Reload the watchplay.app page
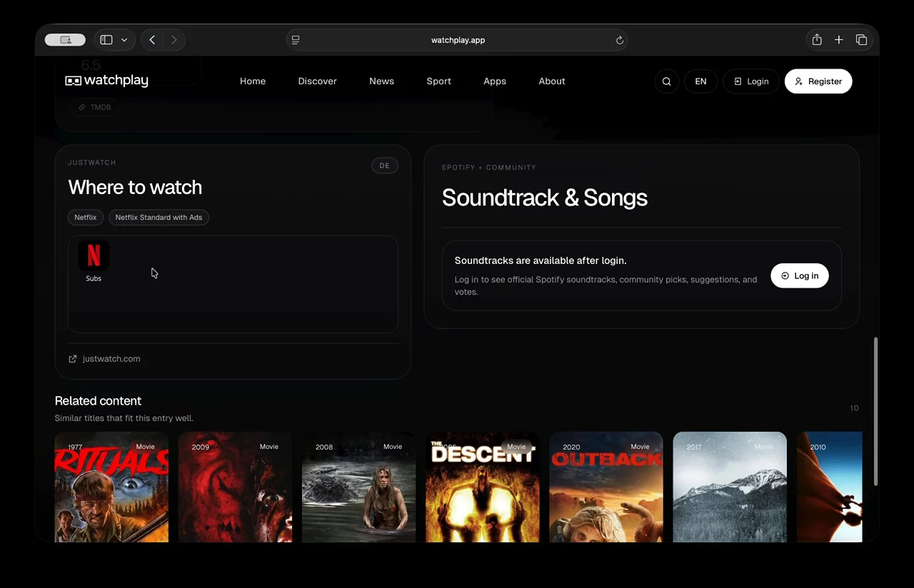 (x=620, y=40)
